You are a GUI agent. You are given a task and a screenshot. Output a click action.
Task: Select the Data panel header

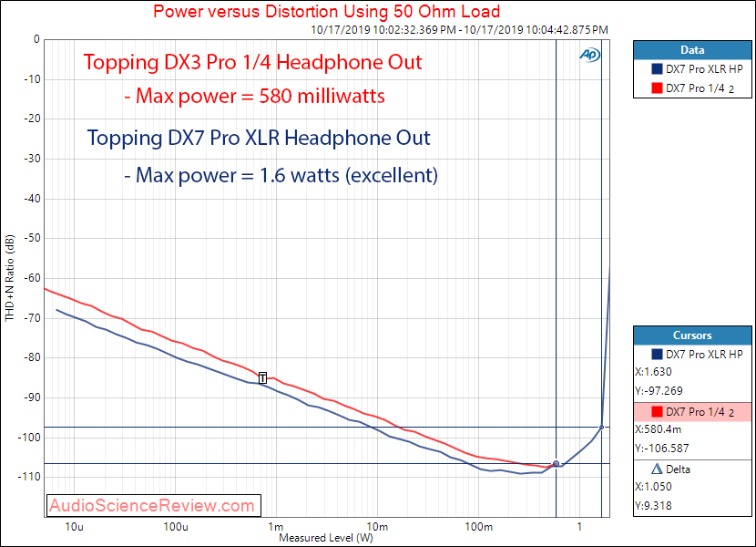pos(692,50)
